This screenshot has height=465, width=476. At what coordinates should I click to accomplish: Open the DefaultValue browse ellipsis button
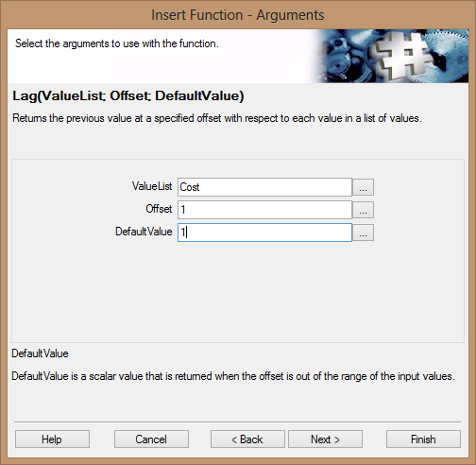(363, 232)
